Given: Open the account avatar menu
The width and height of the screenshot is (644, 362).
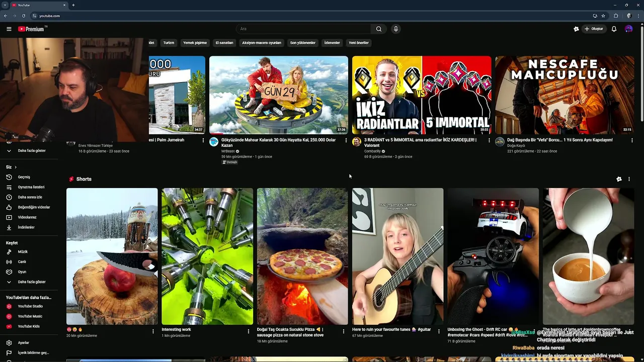Looking at the screenshot, I should (628, 29).
